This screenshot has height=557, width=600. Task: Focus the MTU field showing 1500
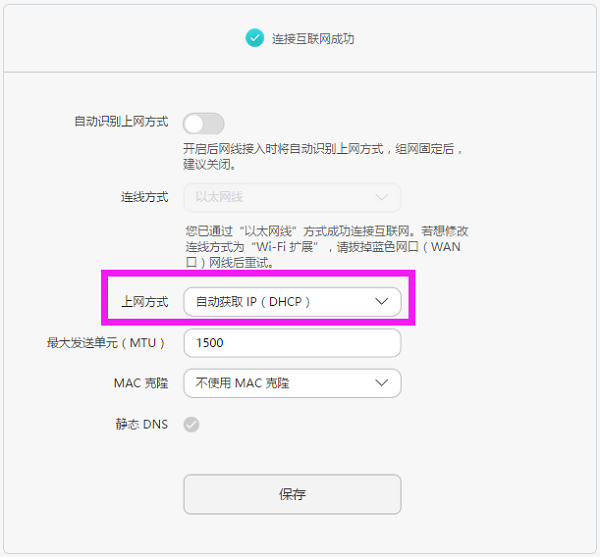click(291, 343)
